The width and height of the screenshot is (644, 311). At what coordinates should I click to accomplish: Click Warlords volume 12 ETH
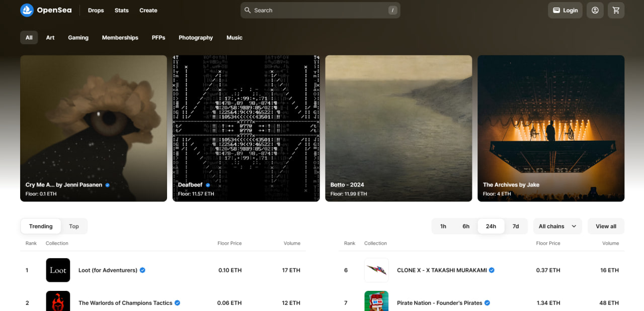[x=291, y=303]
